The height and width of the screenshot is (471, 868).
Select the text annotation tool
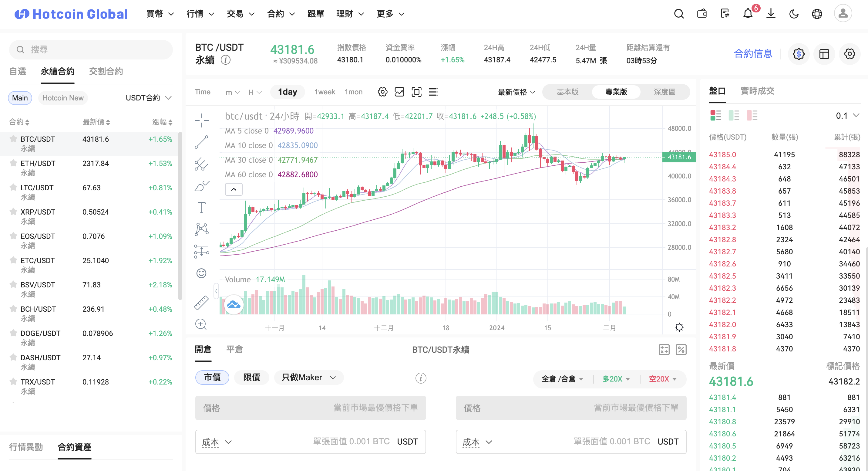201,207
